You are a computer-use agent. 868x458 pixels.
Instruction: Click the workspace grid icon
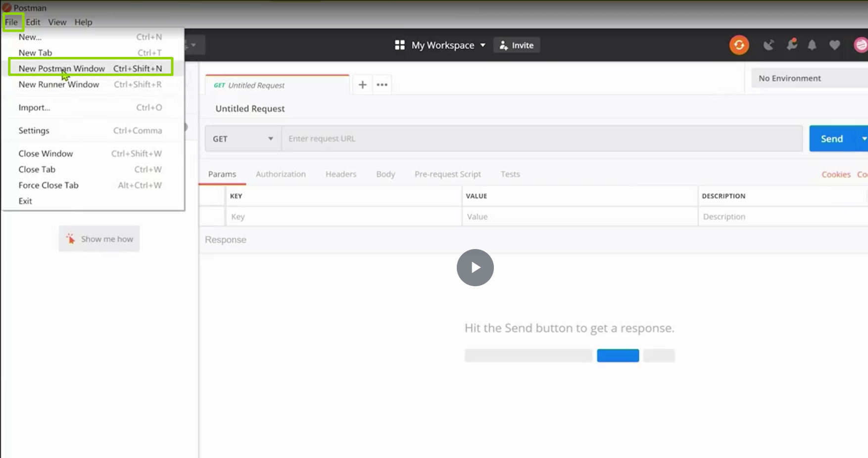(x=400, y=45)
